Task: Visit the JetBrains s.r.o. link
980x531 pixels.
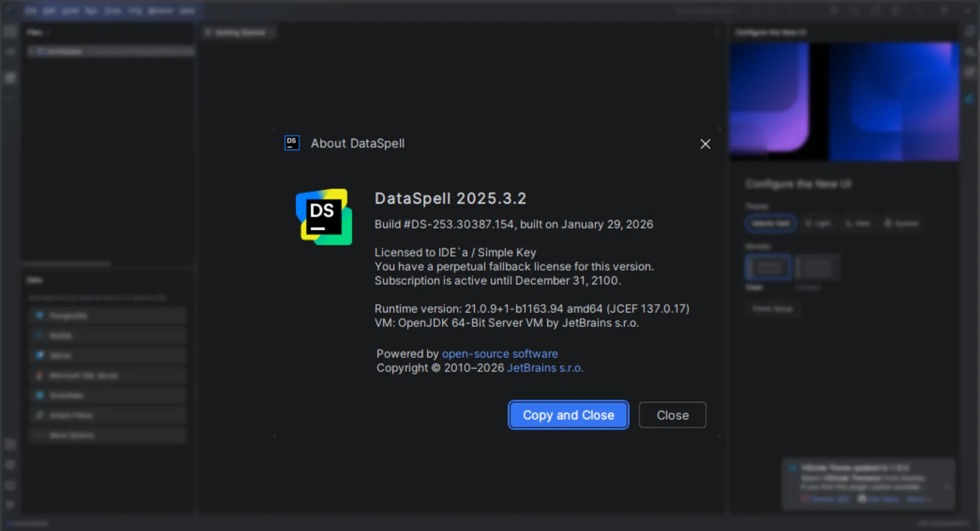Action: [545, 368]
